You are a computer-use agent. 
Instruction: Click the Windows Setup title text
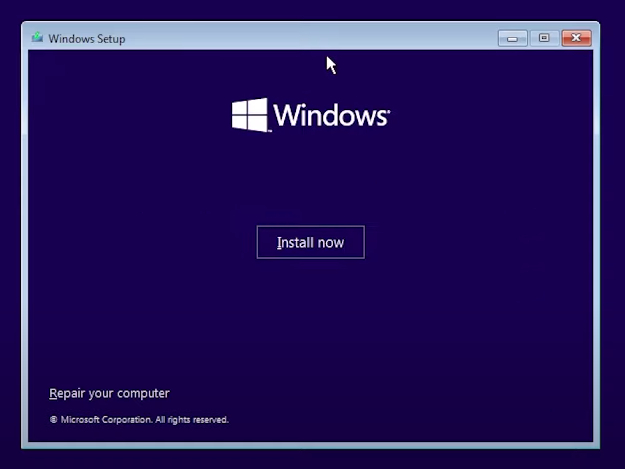point(86,39)
